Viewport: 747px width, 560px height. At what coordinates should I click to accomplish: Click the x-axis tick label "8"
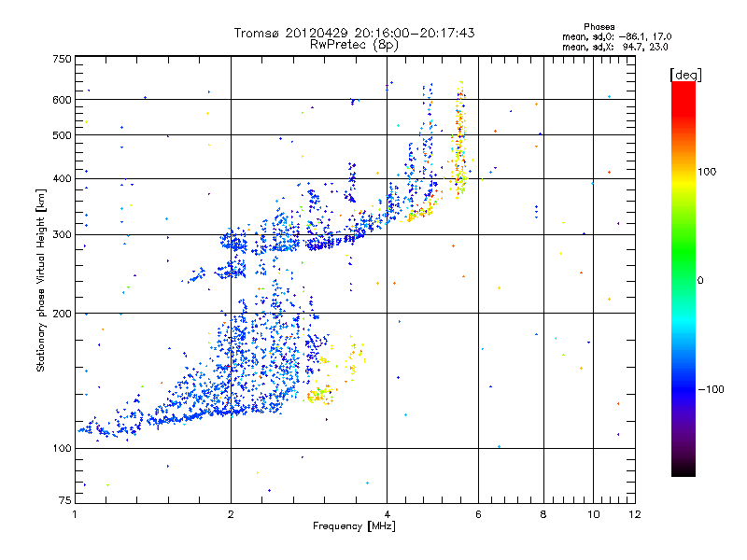click(543, 514)
